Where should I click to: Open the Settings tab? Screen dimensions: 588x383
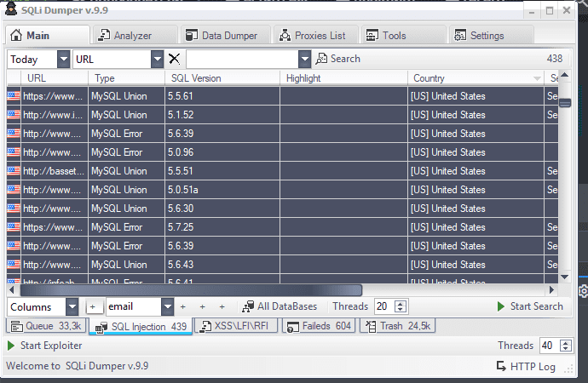pos(492,36)
